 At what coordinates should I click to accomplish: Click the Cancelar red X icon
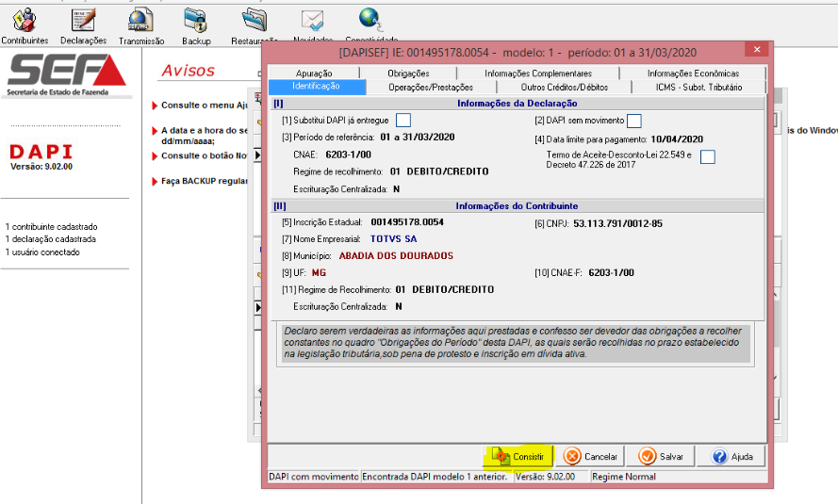click(x=572, y=456)
